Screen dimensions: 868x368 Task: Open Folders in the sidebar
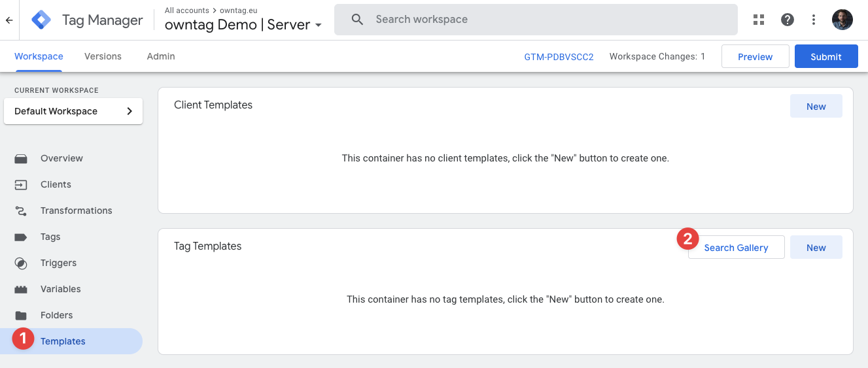point(56,315)
